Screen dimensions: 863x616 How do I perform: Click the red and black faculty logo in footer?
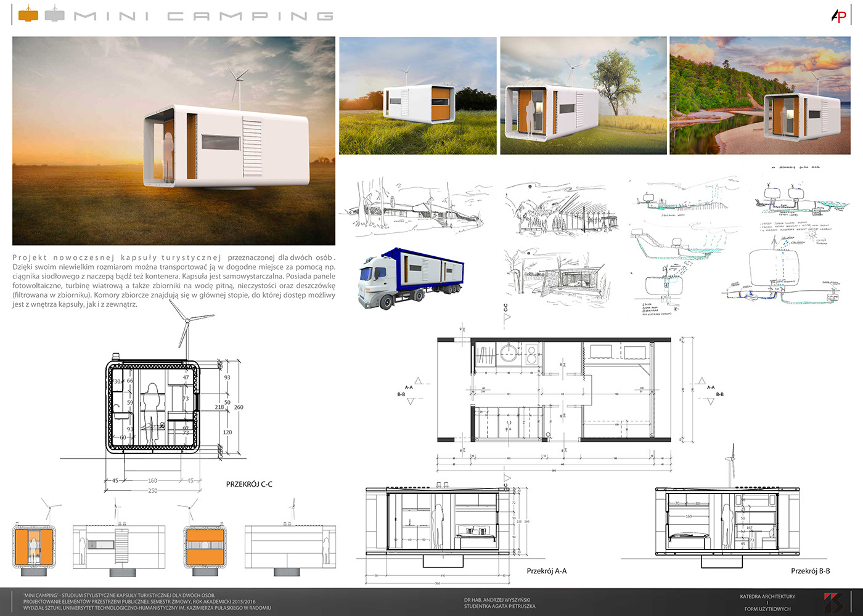point(834,603)
